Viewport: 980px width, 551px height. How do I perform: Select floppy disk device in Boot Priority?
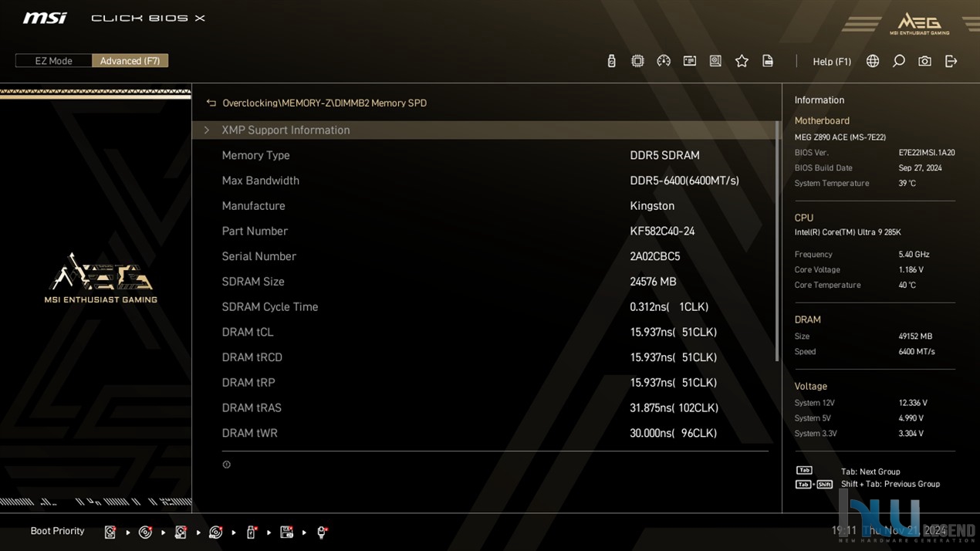pyautogui.click(x=286, y=532)
